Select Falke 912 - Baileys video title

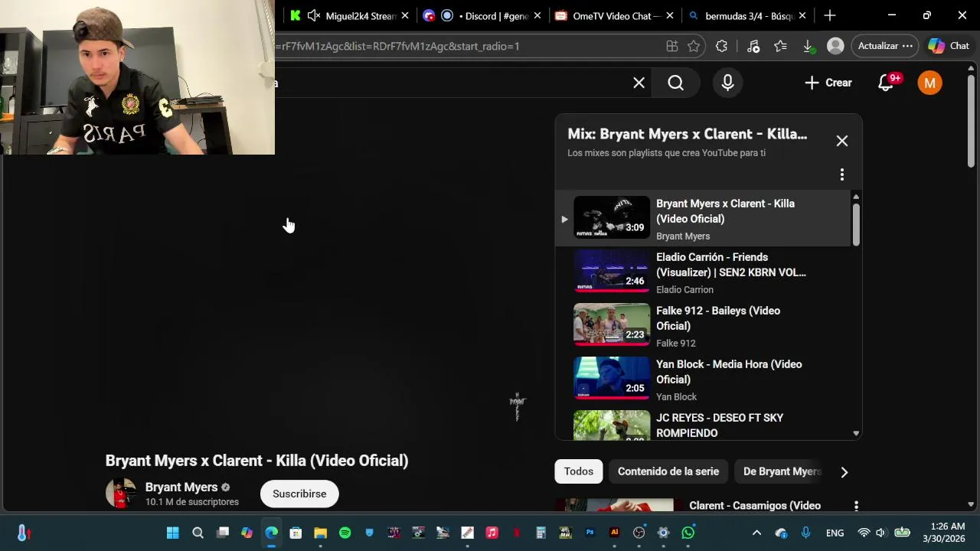pyautogui.click(x=718, y=318)
